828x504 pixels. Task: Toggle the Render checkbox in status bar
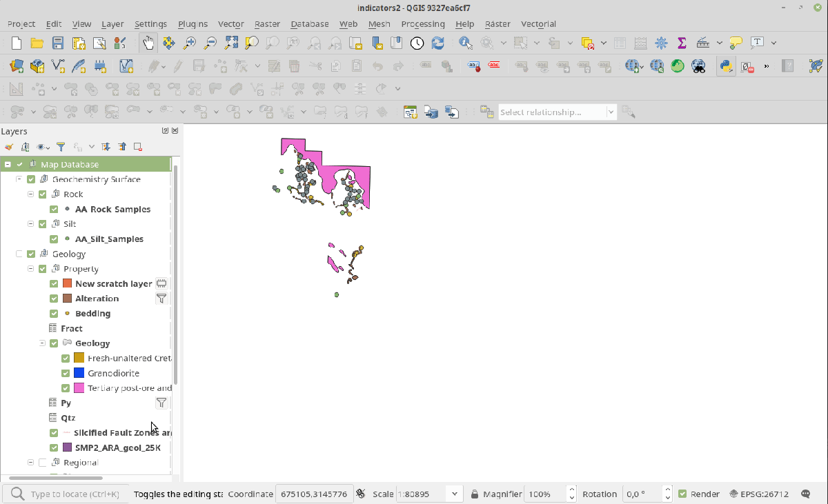(x=682, y=494)
